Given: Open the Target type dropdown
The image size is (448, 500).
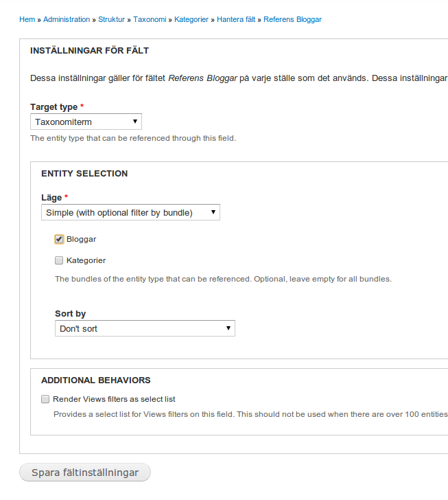Looking at the screenshot, I should 86,122.
